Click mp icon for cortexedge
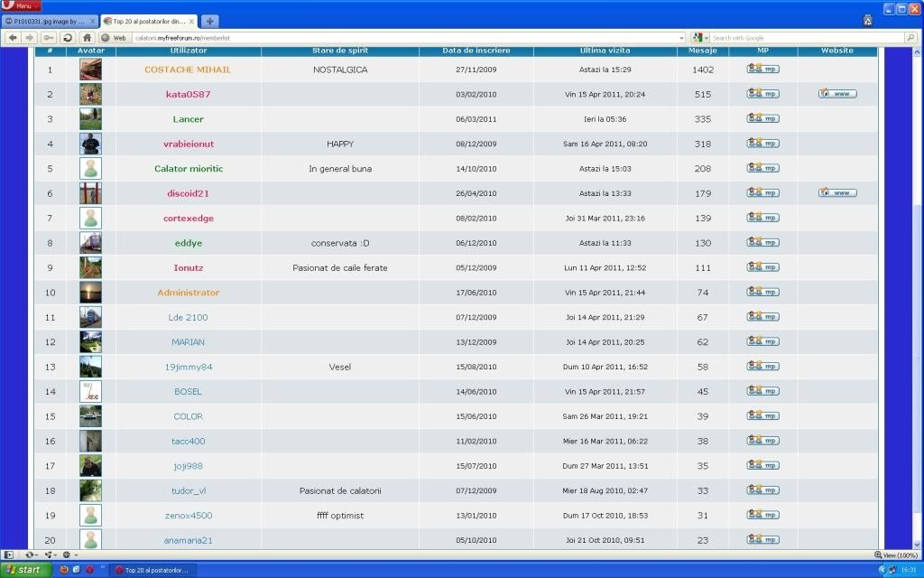Viewport: 924px width, 578px height. click(x=763, y=218)
